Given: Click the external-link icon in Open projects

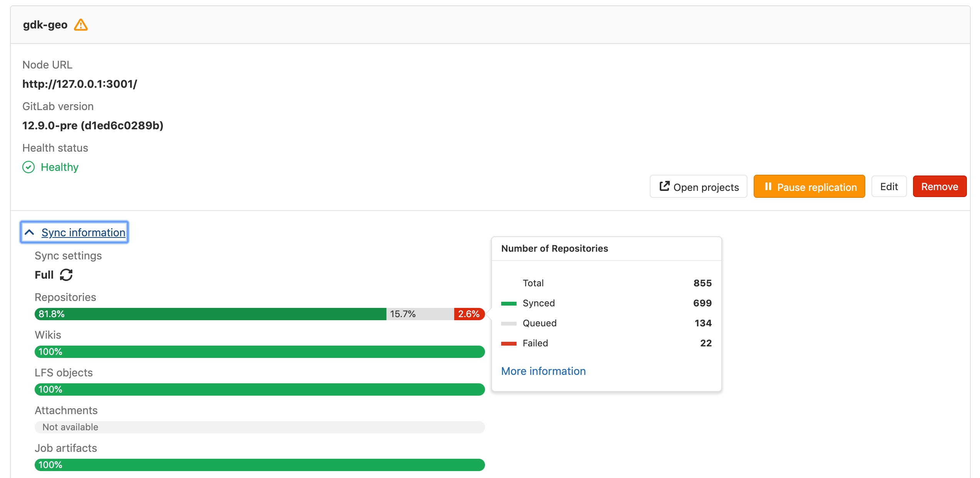Looking at the screenshot, I should click(664, 186).
